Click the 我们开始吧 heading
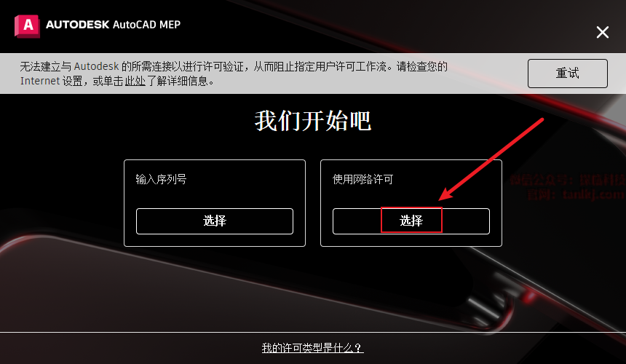The height and width of the screenshot is (364, 626). (x=313, y=121)
